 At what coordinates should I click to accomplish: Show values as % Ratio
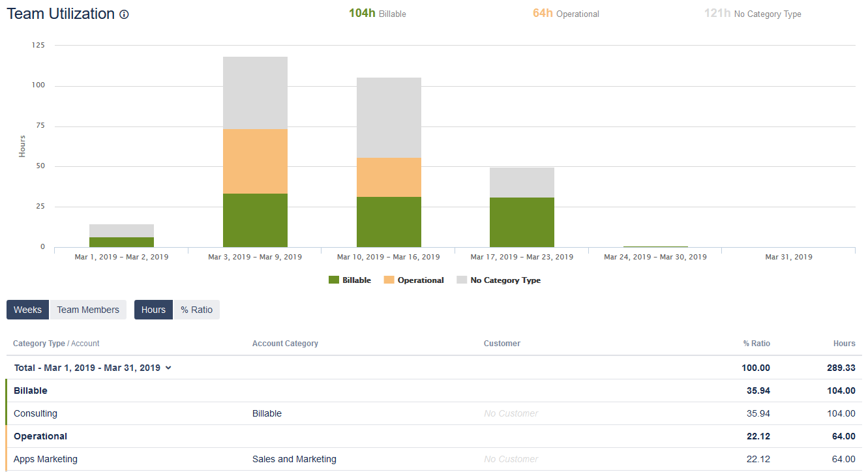pyautogui.click(x=197, y=310)
